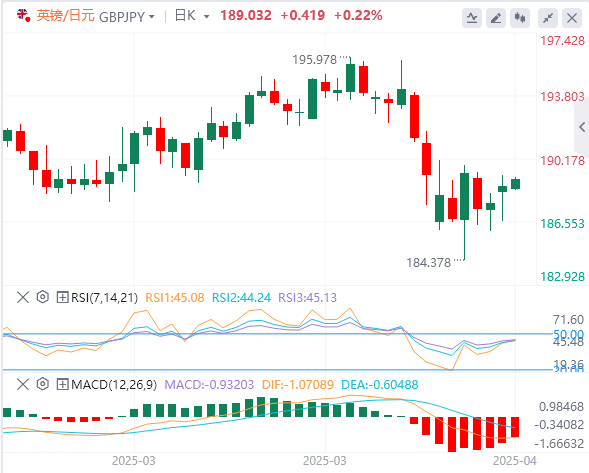The height and width of the screenshot is (473, 589).
Task: Click the DEA:-0.60488 value
Action: click(x=379, y=385)
